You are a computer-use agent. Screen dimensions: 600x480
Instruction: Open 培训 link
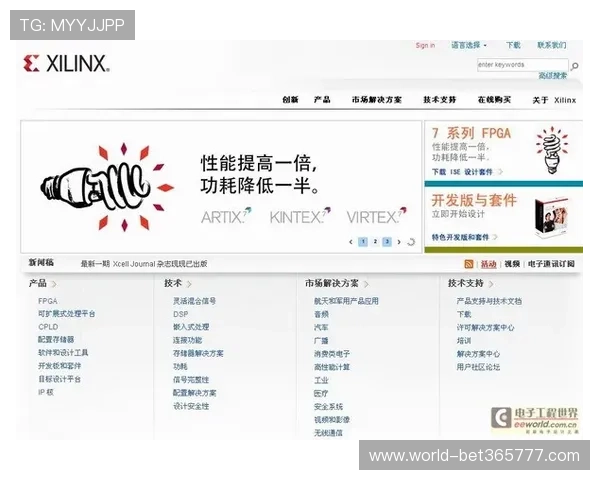pyautogui.click(x=464, y=341)
